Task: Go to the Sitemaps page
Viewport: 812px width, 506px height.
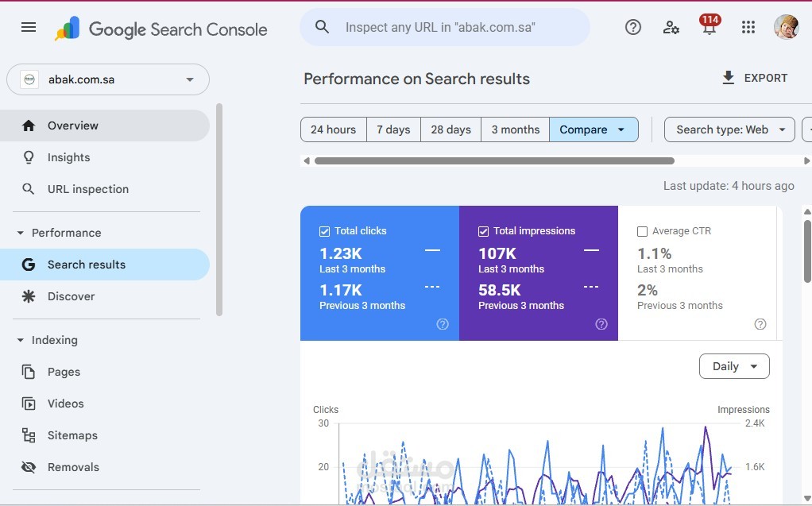Action: [x=72, y=435]
